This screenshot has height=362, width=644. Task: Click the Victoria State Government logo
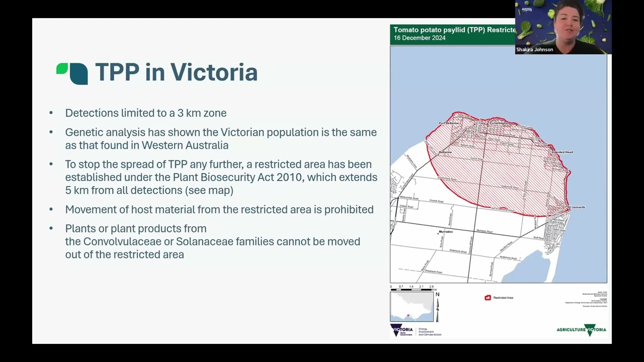pos(401,330)
